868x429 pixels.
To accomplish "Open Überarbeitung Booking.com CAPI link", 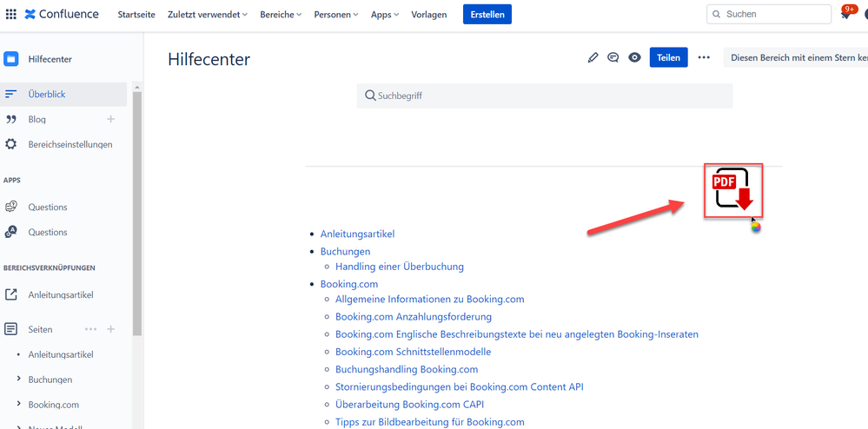I will (409, 404).
